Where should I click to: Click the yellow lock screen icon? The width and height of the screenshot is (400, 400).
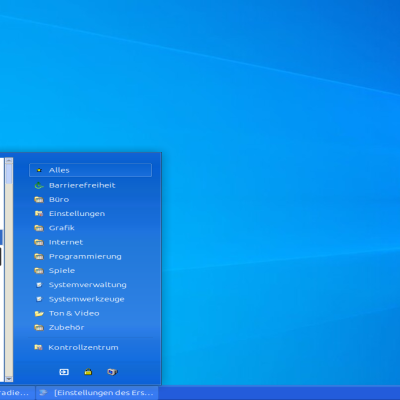[88, 372]
